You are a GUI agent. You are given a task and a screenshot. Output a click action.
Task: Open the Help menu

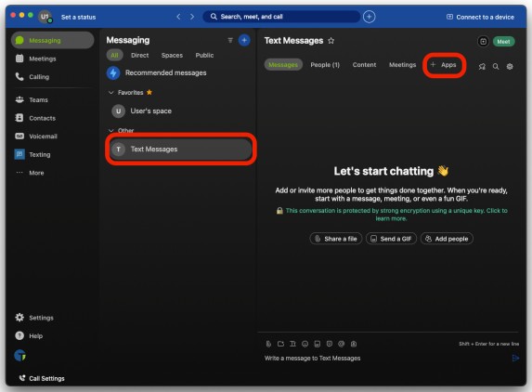29,336
